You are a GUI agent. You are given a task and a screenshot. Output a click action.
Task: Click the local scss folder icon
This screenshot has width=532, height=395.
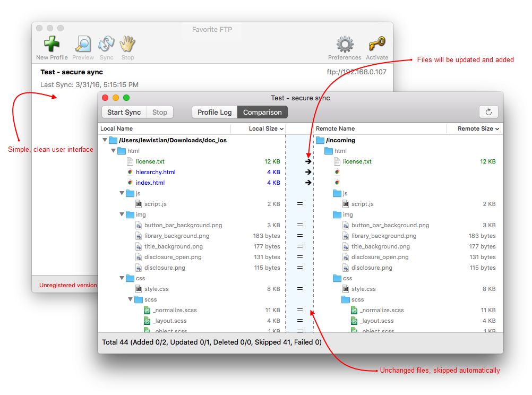tap(139, 299)
